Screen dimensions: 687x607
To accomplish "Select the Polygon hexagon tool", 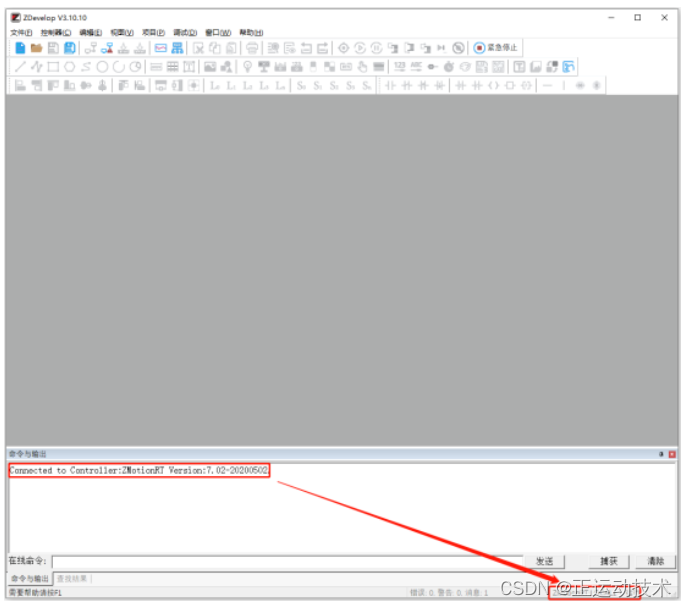I will 69,67.
